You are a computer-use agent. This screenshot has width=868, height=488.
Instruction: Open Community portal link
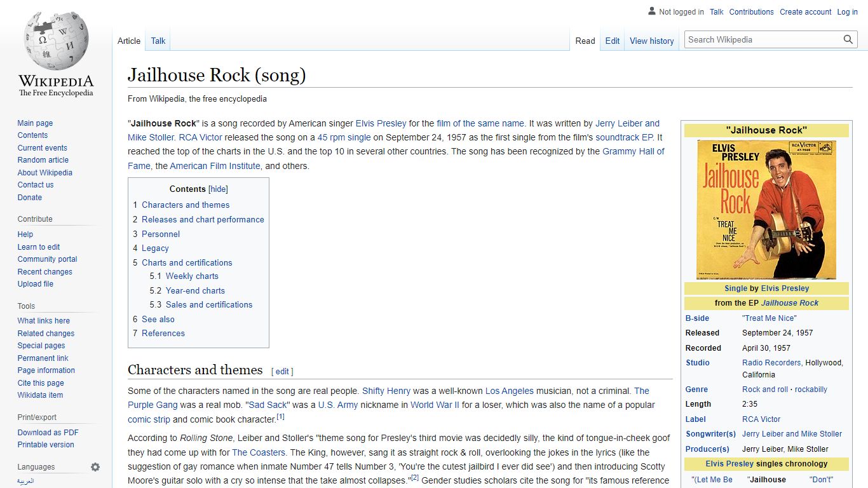pos(47,259)
